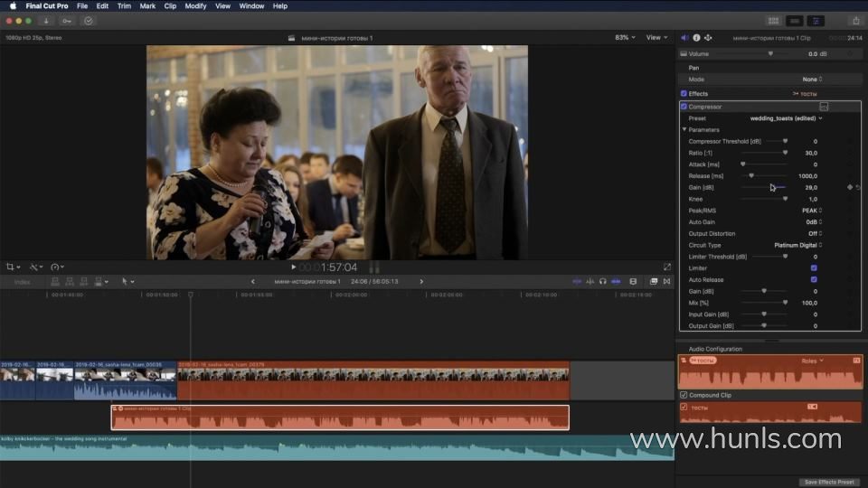The height and width of the screenshot is (488, 868).
Task: Open the info inspector icon
Action: (x=696, y=38)
